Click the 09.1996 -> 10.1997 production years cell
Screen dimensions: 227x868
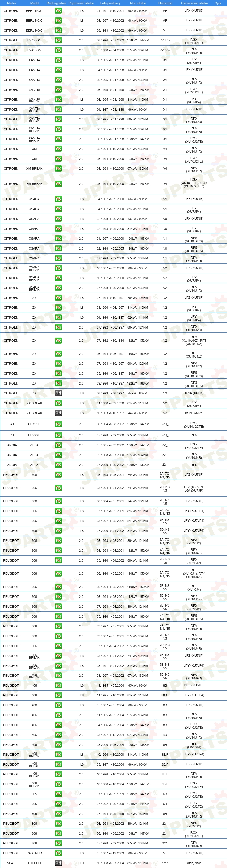tap(110, 383)
